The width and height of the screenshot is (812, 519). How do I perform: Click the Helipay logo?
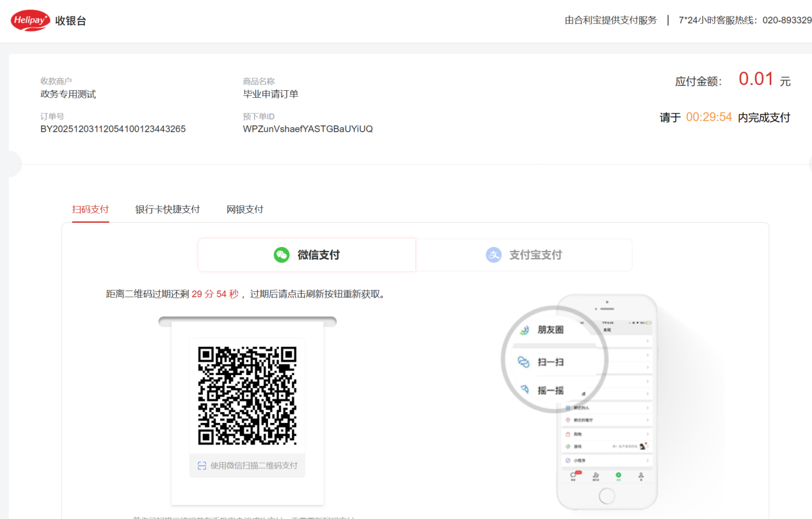pos(30,19)
